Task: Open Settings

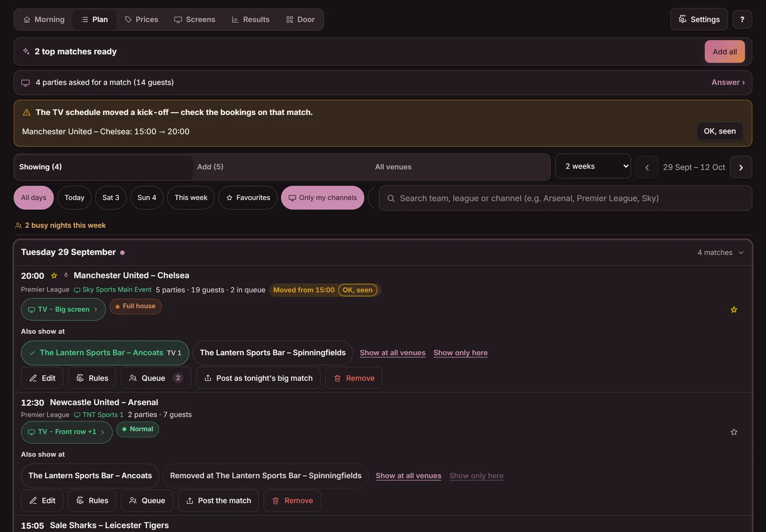Action: [699, 20]
